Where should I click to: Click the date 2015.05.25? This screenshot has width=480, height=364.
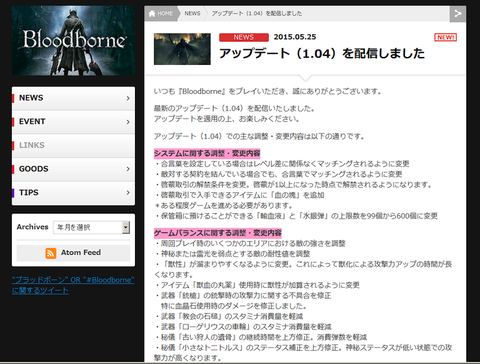[295, 37]
